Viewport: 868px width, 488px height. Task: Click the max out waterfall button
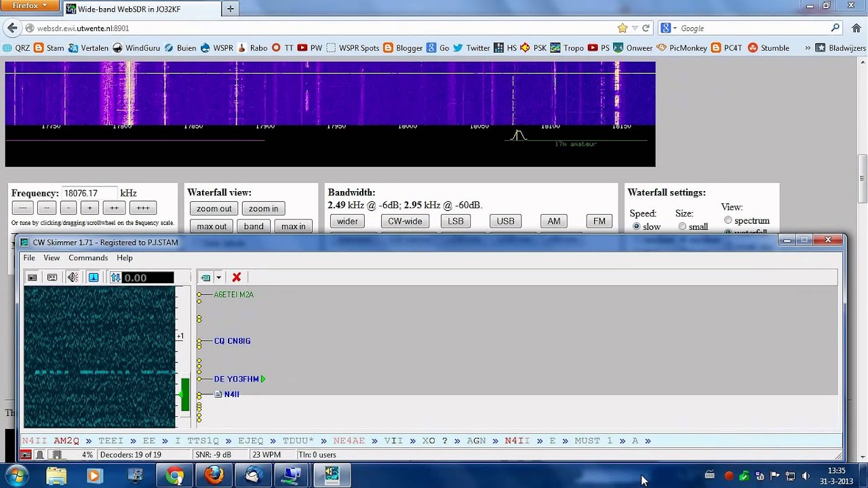pyautogui.click(x=212, y=226)
